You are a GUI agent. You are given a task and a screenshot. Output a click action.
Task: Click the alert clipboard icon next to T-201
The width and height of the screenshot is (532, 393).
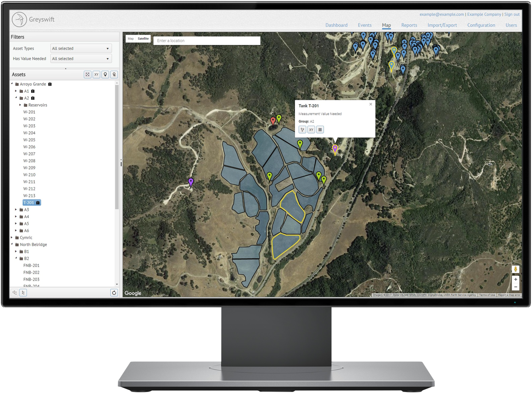click(38, 203)
